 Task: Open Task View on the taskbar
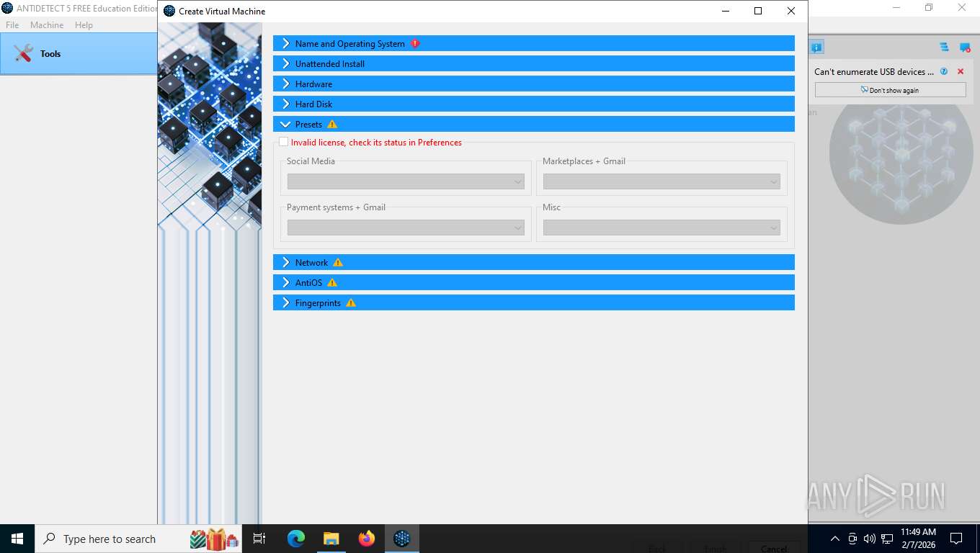pyautogui.click(x=259, y=539)
